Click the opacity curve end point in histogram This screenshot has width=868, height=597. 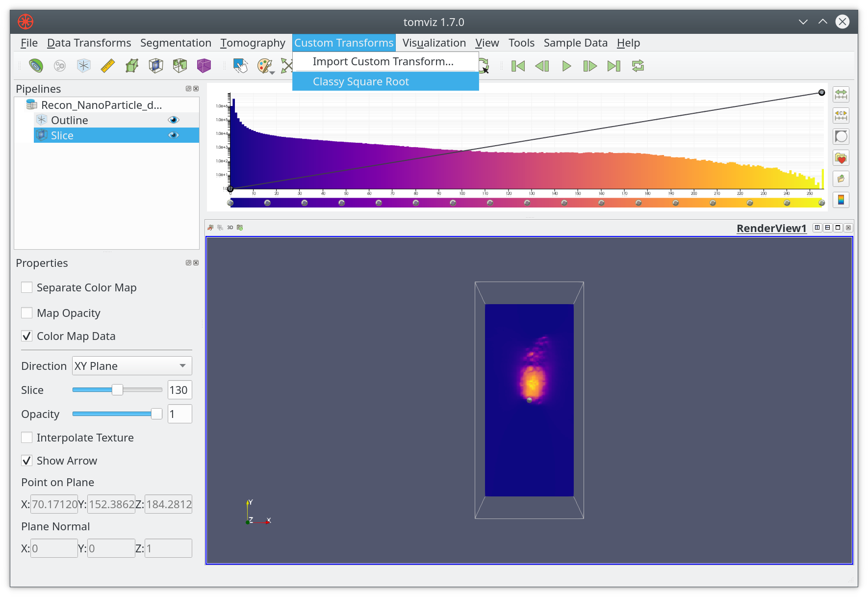pos(821,92)
